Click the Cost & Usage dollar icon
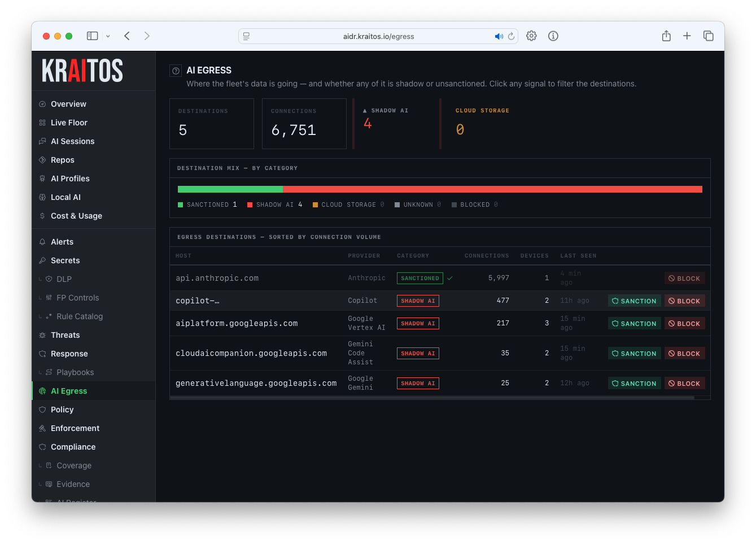The height and width of the screenshot is (544, 756). (42, 216)
